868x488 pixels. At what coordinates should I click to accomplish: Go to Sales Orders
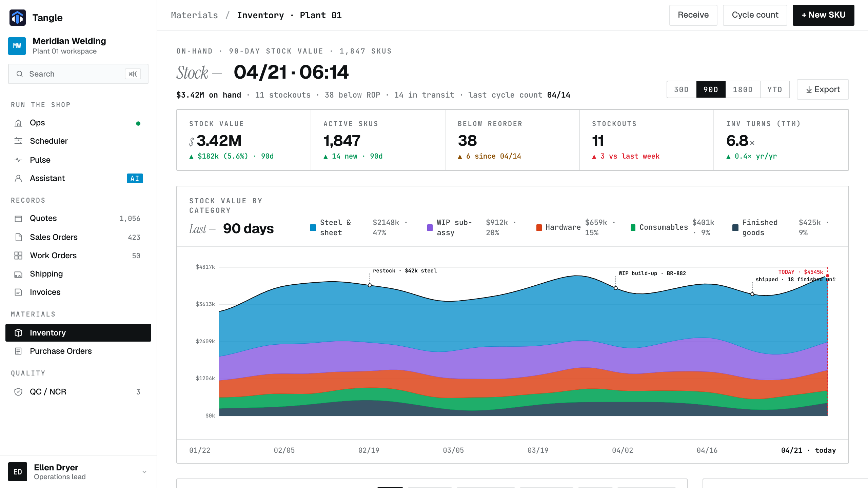(78, 237)
